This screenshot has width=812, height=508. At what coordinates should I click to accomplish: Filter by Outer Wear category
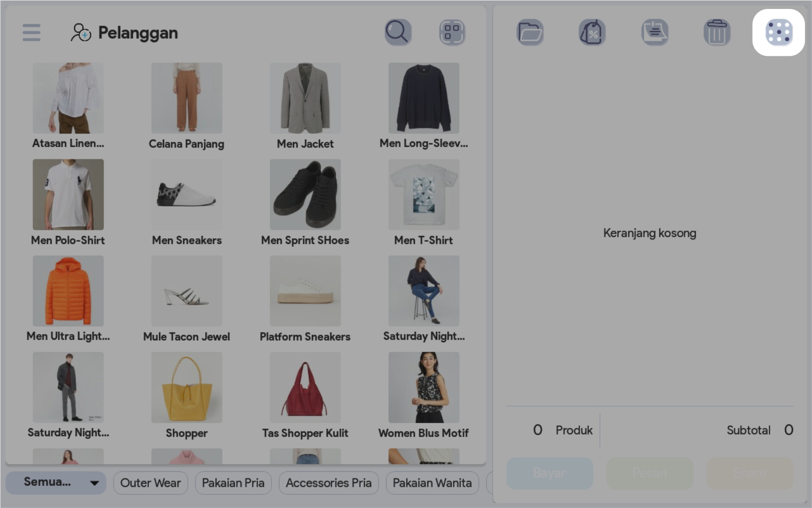point(150,483)
